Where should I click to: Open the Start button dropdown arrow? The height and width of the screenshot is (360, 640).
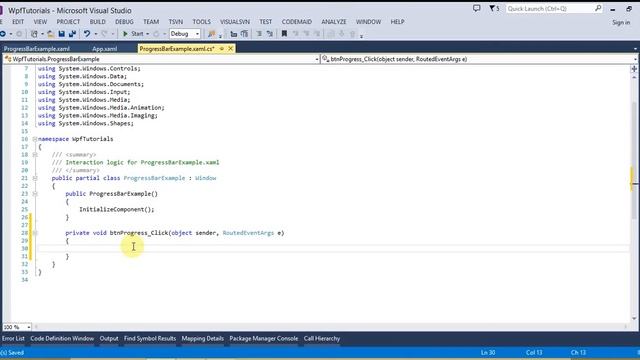(147, 34)
